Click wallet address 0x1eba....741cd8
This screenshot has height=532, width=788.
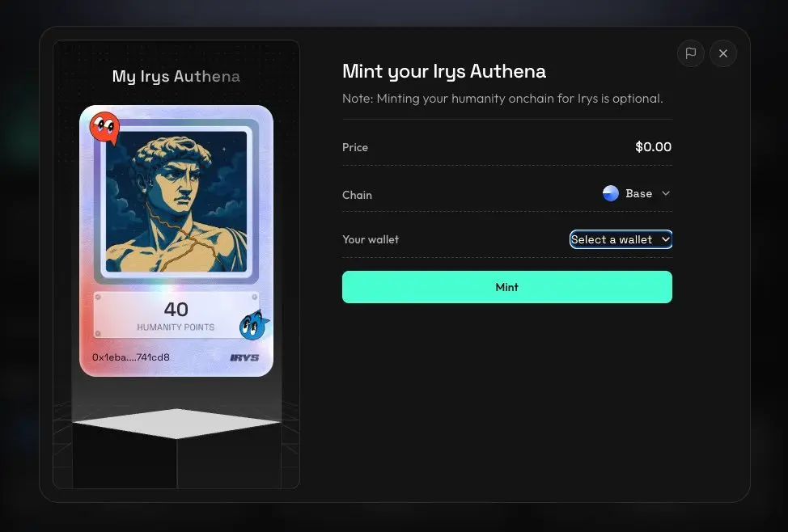coord(131,357)
